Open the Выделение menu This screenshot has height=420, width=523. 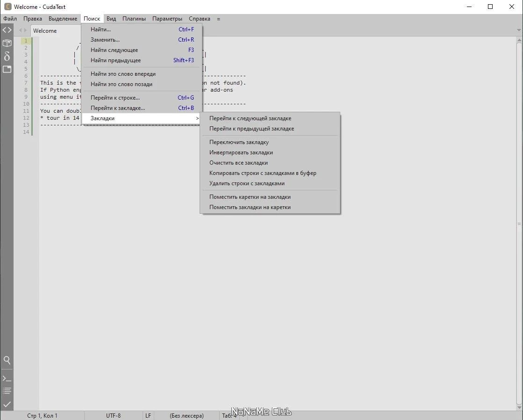[63, 19]
